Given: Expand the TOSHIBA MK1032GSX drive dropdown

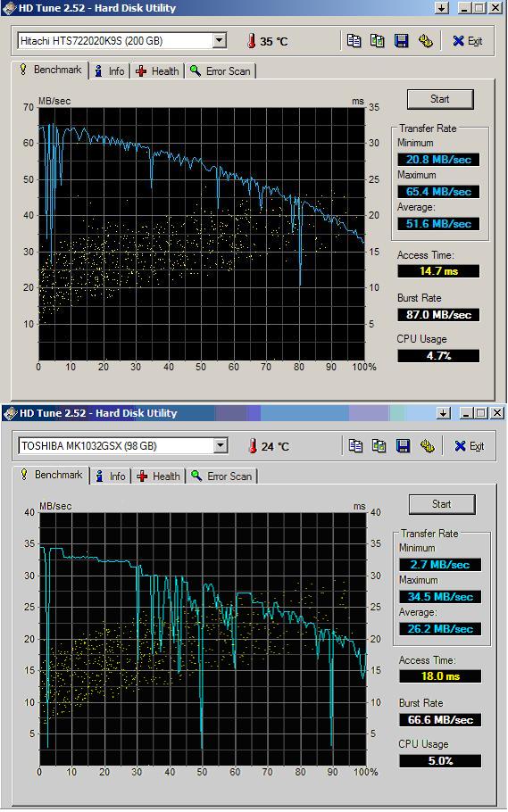Looking at the screenshot, I should click(221, 445).
